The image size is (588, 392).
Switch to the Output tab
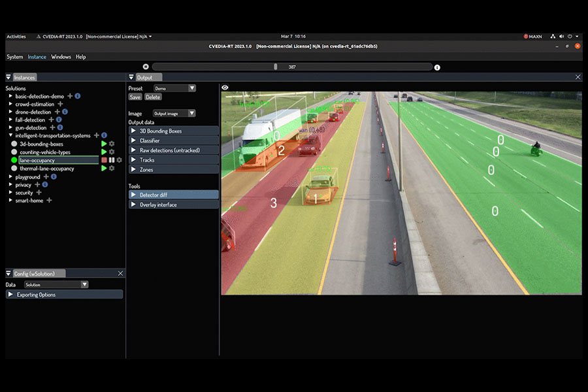(x=144, y=77)
